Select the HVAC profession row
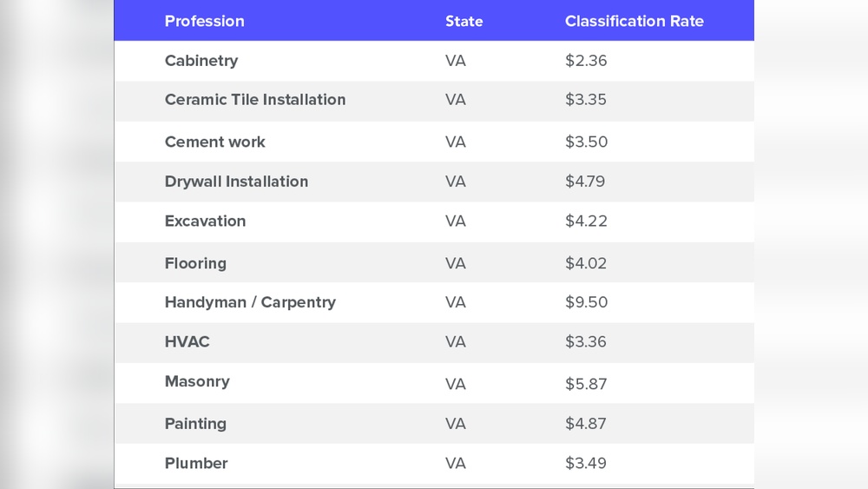The image size is (868, 489). point(187,342)
